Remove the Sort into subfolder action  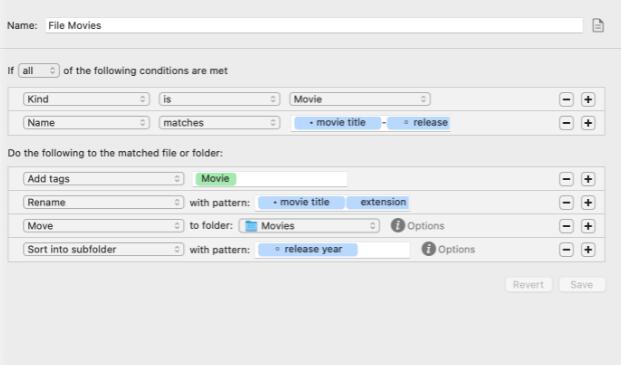pos(566,250)
